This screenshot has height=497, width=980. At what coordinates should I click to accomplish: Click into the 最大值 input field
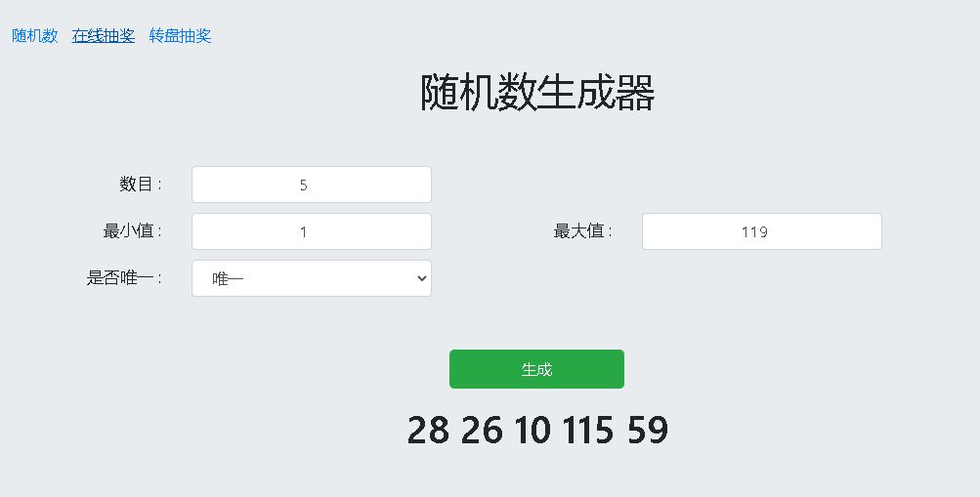point(762,231)
